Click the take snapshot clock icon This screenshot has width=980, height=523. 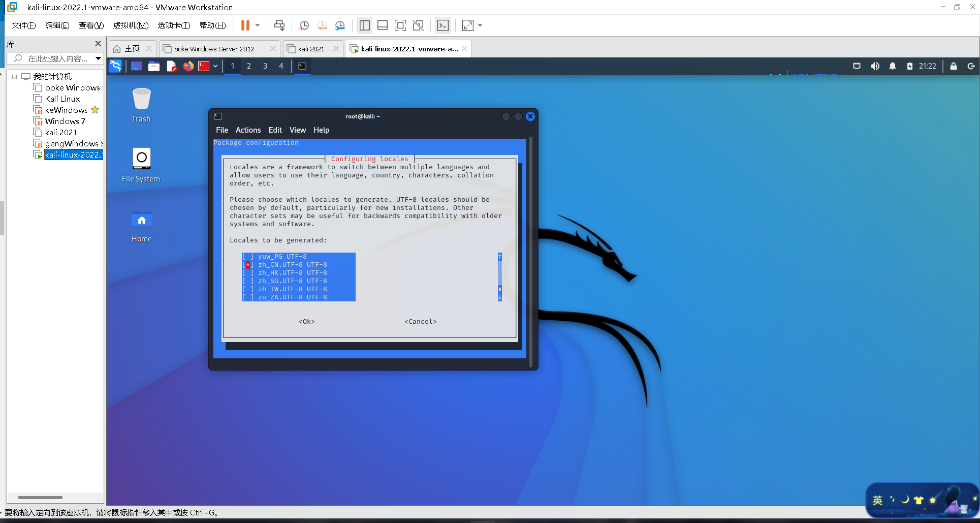304,25
